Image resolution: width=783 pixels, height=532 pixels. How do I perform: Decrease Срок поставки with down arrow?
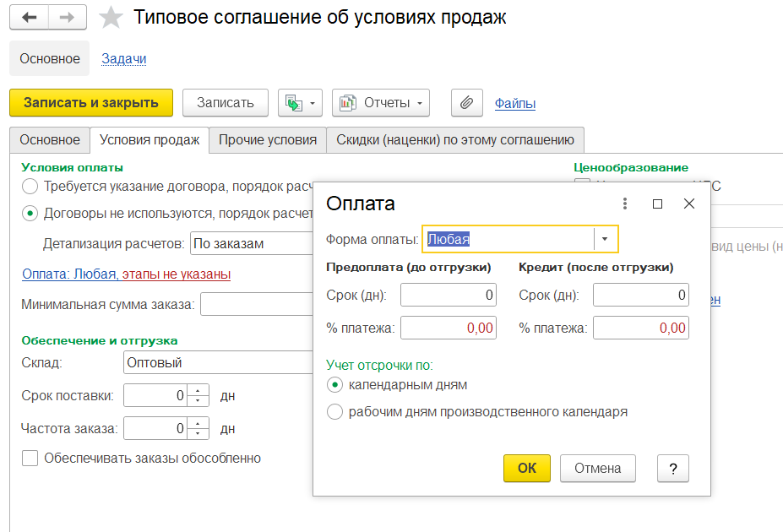[x=198, y=401]
